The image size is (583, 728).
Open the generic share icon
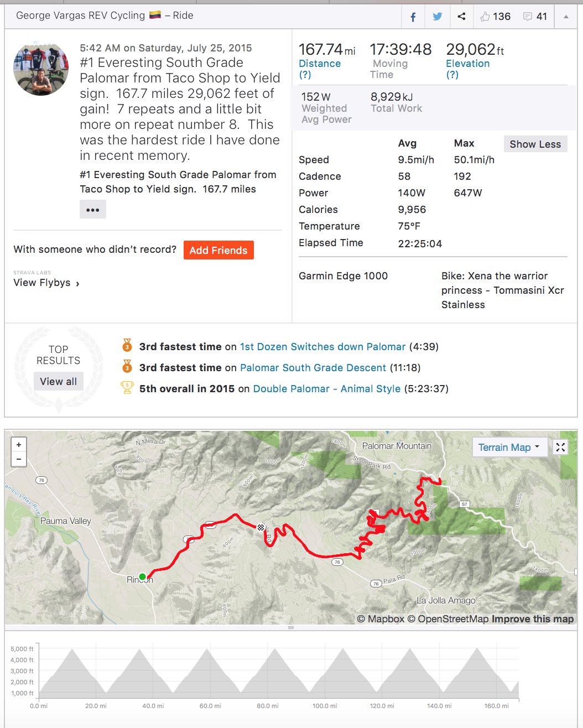(461, 17)
